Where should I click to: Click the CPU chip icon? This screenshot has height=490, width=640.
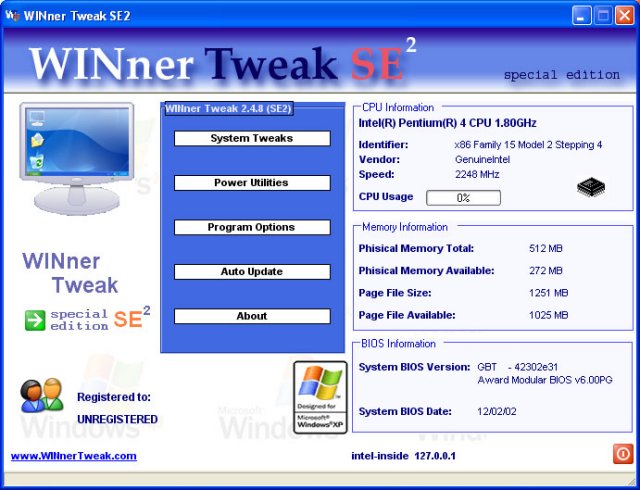point(591,187)
